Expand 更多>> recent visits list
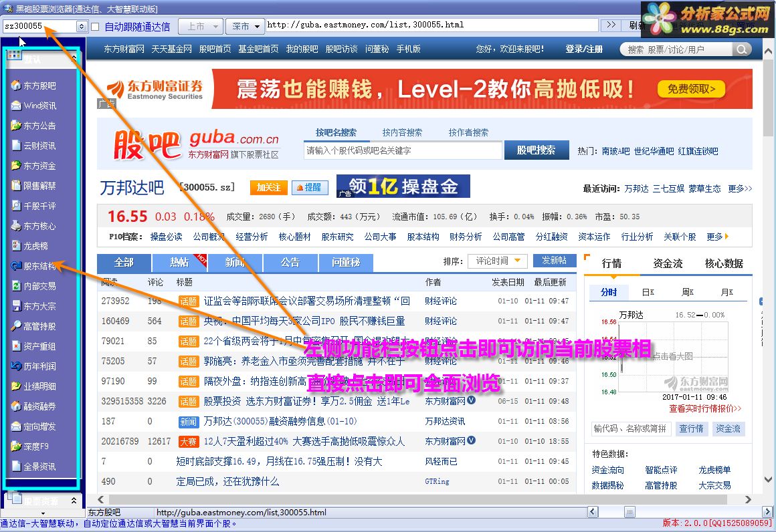The image size is (776, 532). [740, 188]
